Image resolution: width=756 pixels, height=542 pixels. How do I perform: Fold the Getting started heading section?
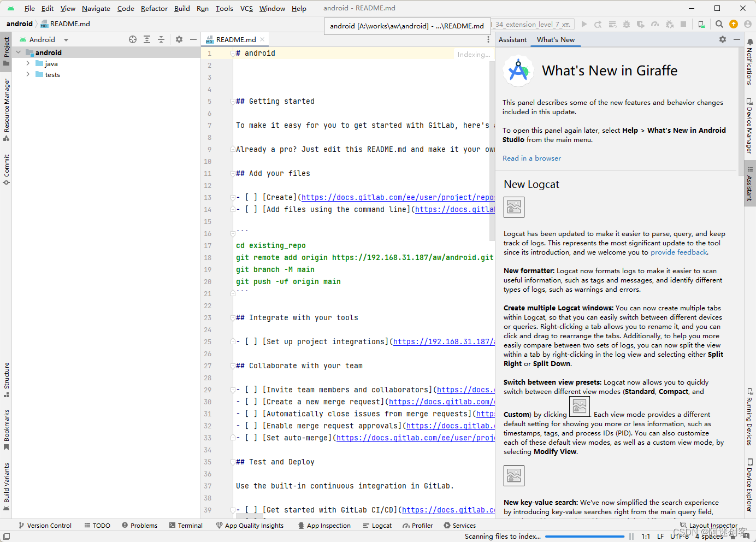233,102
